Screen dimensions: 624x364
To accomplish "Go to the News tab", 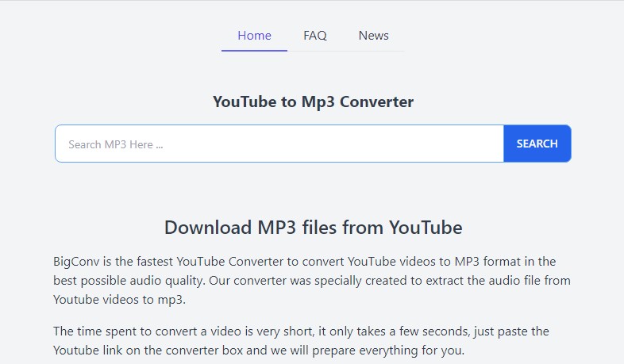I will pyautogui.click(x=373, y=36).
